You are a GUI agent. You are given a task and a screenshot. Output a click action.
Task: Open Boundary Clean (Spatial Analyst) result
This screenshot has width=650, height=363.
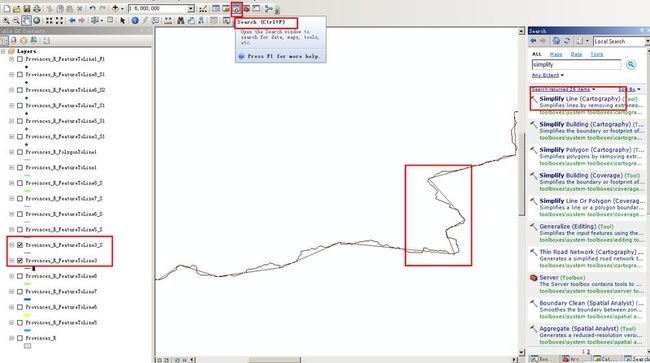pos(587,303)
